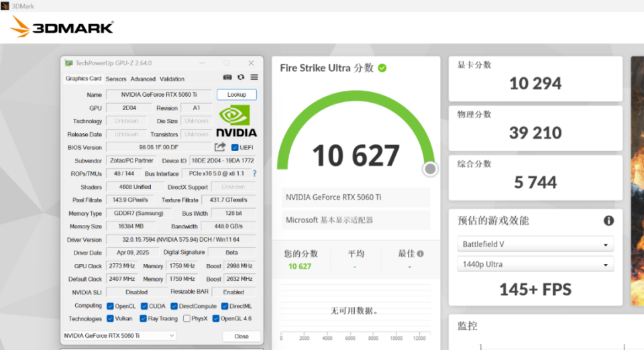This screenshot has height=350, width=644.
Task: Click the physics score 39 210
Action: coord(535,133)
